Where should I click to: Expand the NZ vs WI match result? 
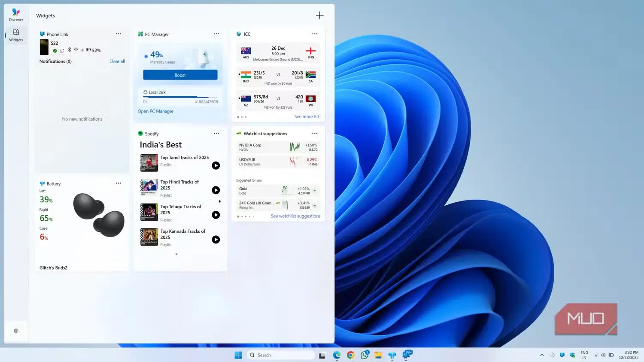(x=278, y=101)
